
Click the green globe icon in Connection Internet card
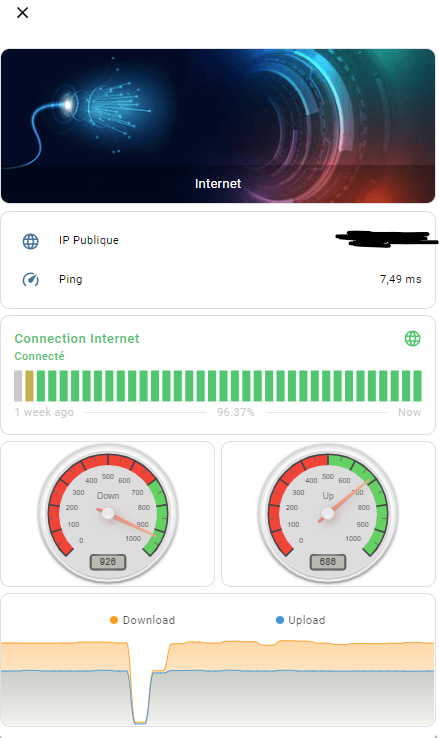[x=413, y=338]
